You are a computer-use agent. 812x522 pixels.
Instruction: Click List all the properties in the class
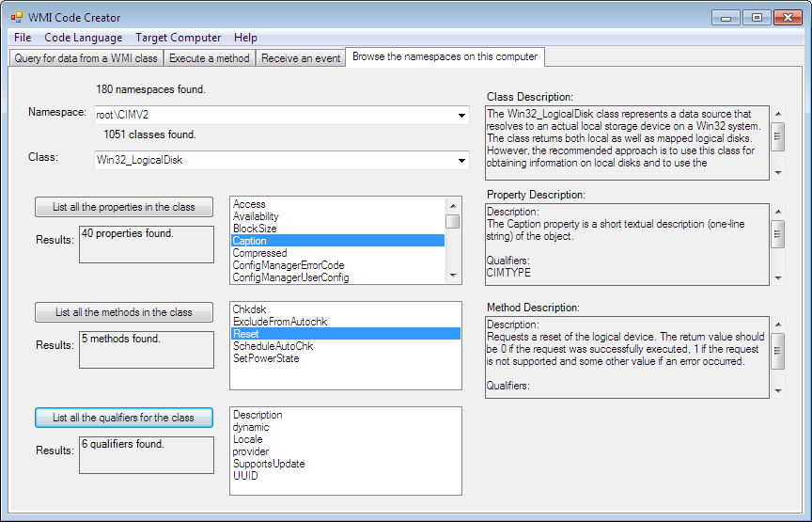pos(123,207)
